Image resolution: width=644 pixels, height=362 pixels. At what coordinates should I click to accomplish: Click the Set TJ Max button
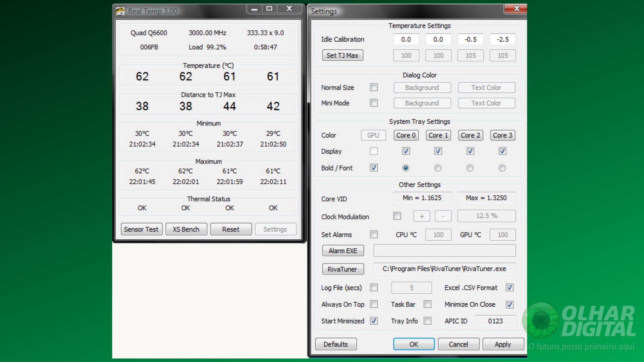point(342,55)
